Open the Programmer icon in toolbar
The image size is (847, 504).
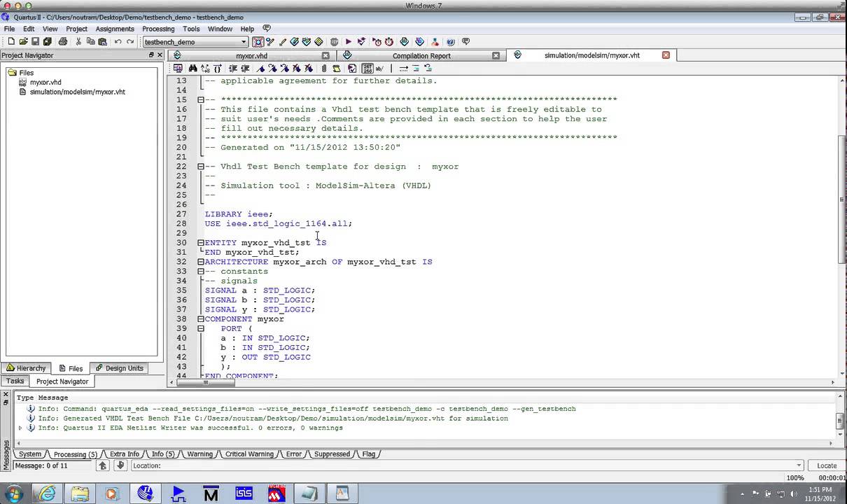tap(419, 42)
